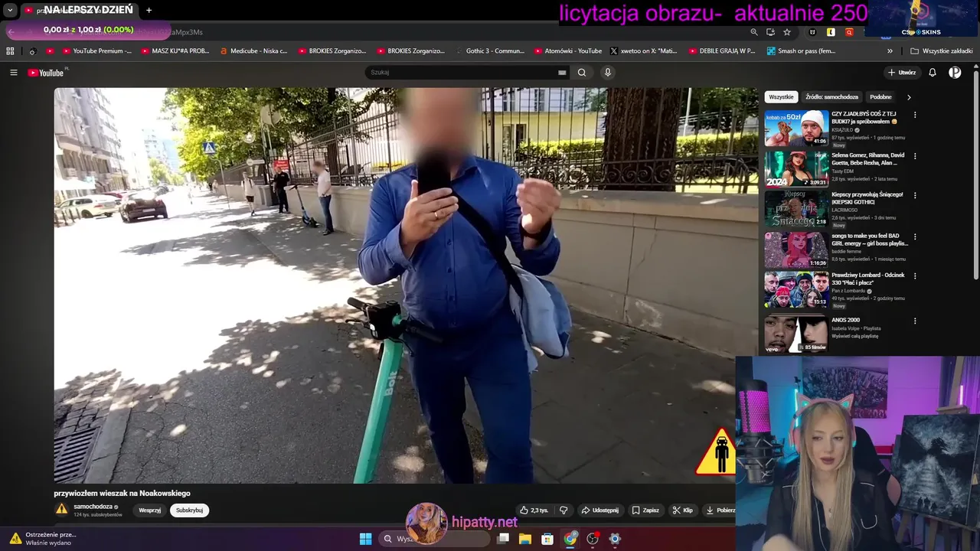This screenshot has height=551, width=980.
Task: Open the DEBILE GRAJĄ W P... bookmark
Action: click(x=721, y=51)
